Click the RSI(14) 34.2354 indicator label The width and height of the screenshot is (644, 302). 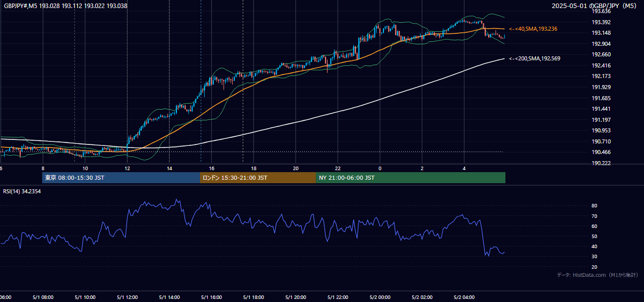coord(22,191)
